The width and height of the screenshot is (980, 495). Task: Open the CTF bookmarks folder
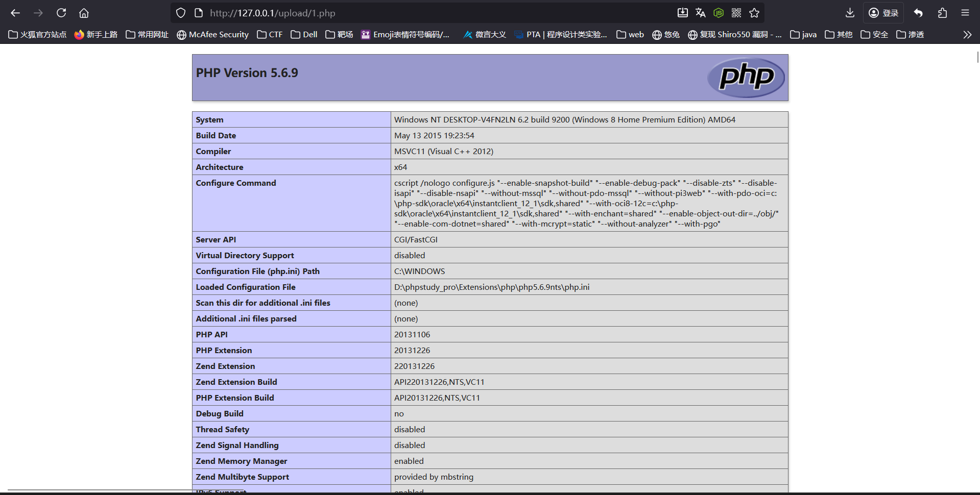(270, 35)
